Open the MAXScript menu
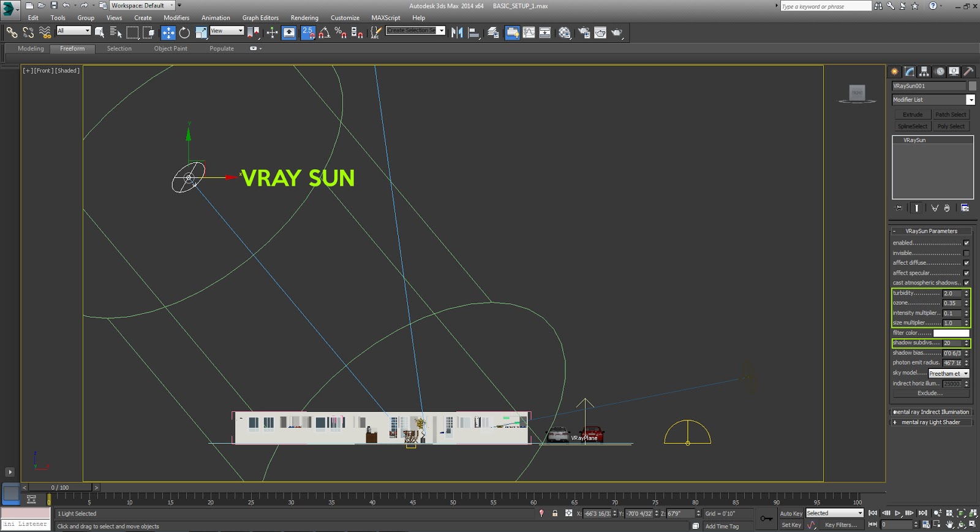 pyautogui.click(x=385, y=18)
